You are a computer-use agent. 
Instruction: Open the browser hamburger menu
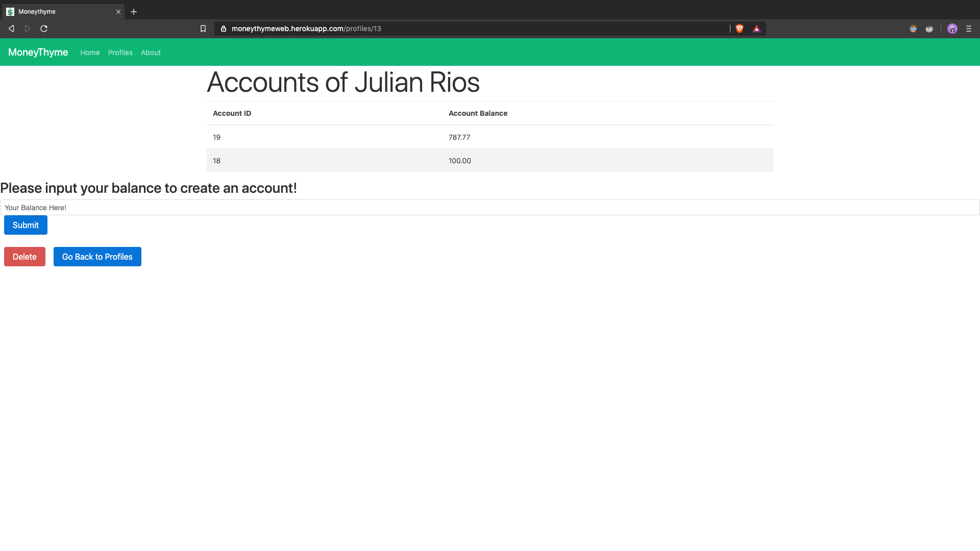coord(969,29)
